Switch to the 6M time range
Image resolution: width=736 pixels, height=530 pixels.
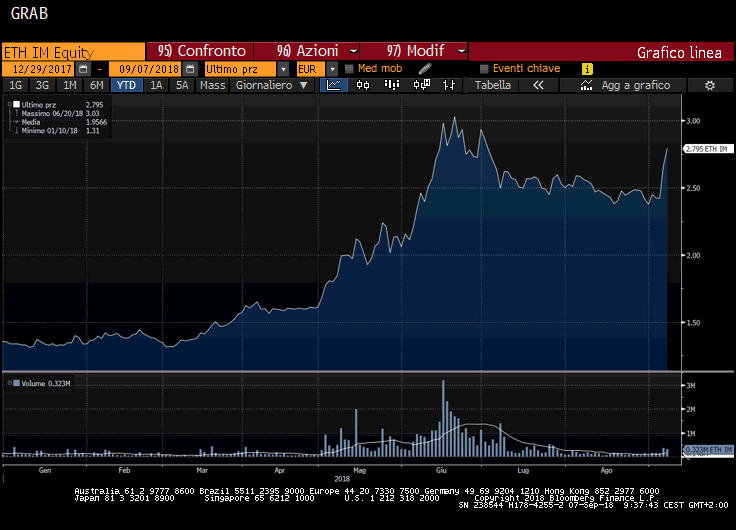96,86
